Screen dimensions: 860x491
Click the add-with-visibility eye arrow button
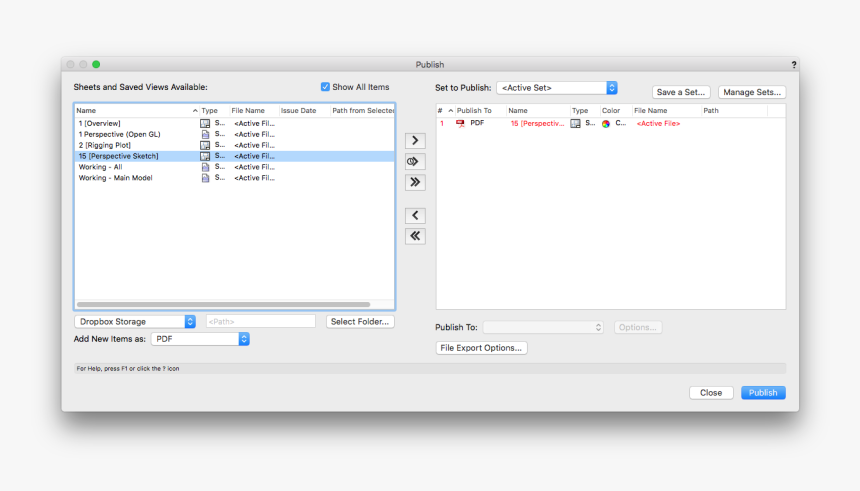415,161
